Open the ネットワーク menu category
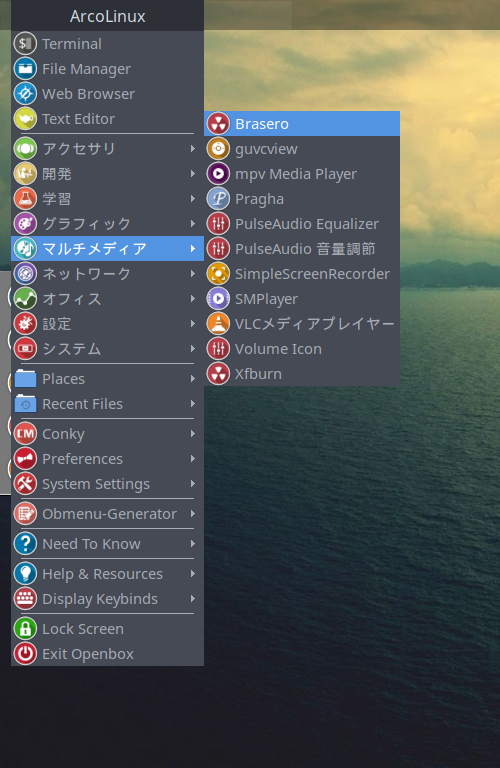500x768 pixels. (107, 274)
